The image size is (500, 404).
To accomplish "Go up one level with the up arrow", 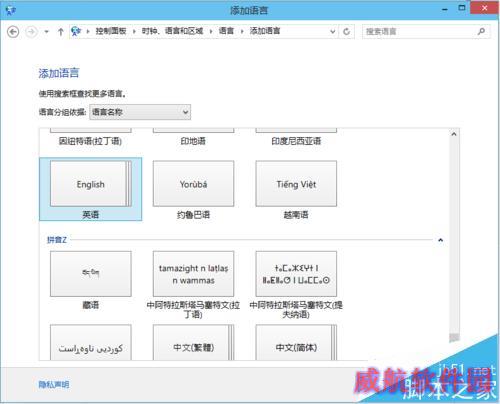I will point(61,32).
